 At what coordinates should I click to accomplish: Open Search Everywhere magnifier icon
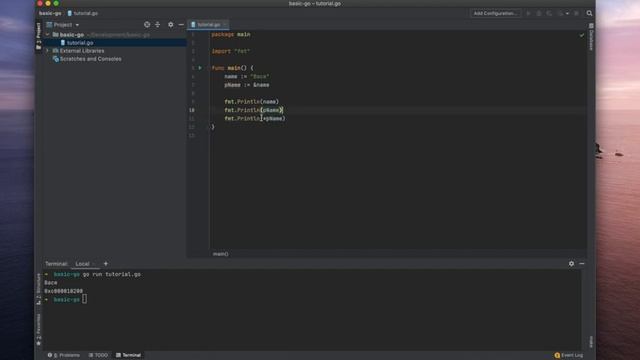tap(589, 13)
